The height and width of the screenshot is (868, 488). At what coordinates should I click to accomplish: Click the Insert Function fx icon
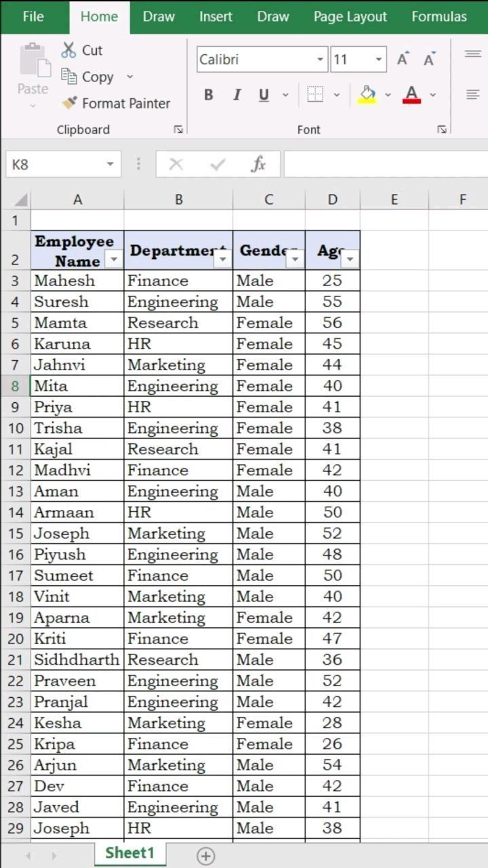point(258,164)
